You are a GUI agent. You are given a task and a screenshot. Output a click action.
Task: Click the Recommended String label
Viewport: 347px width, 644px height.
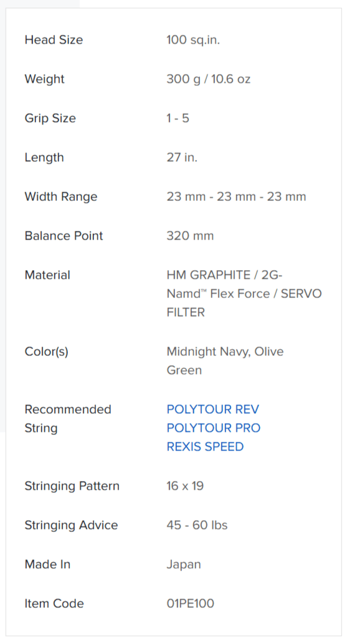pyautogui.click(x=68, y=419)
